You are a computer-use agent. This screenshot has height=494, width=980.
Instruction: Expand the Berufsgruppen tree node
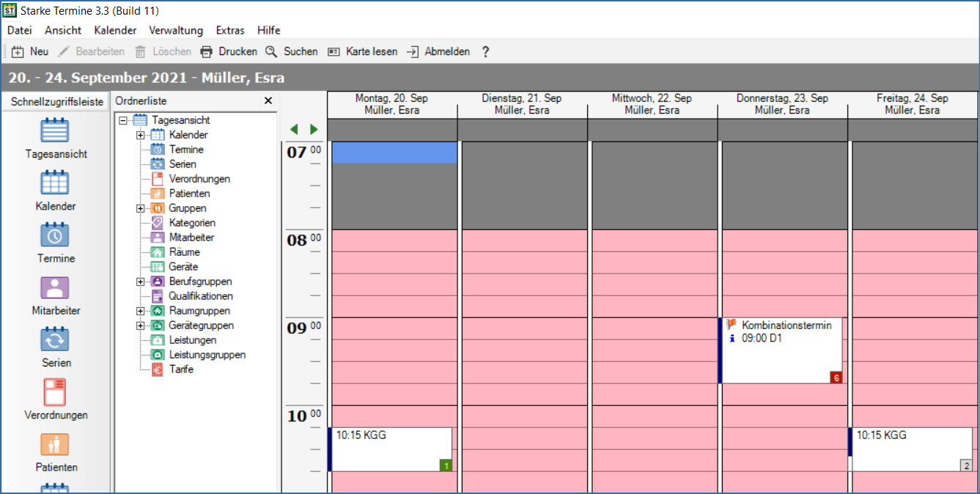click(x=139, y=281)
